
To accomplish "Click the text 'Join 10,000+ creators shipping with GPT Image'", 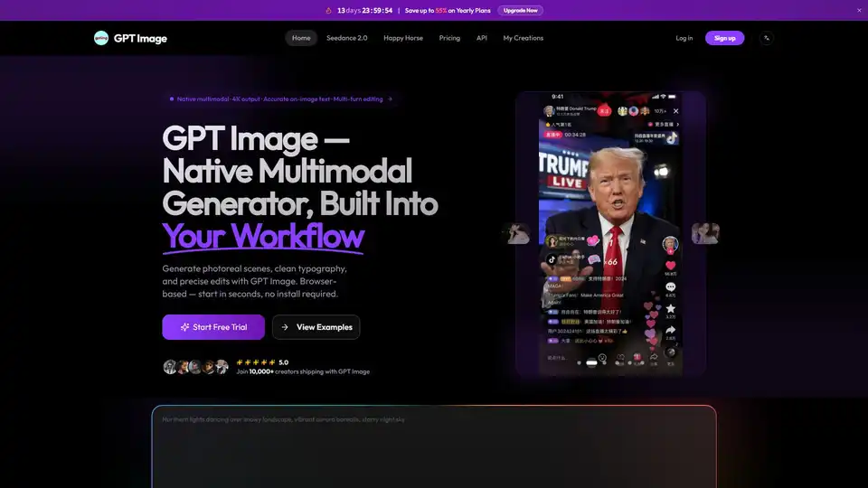I will 303,371.
